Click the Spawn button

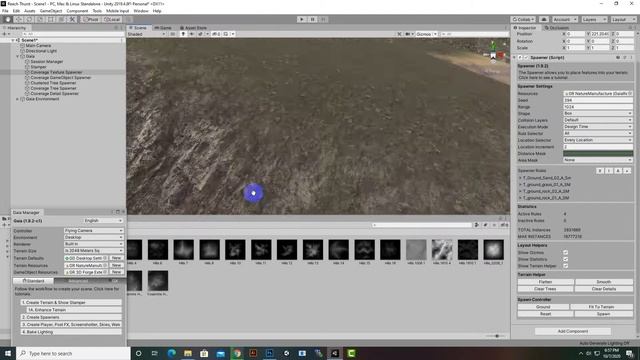pos(604,314)
